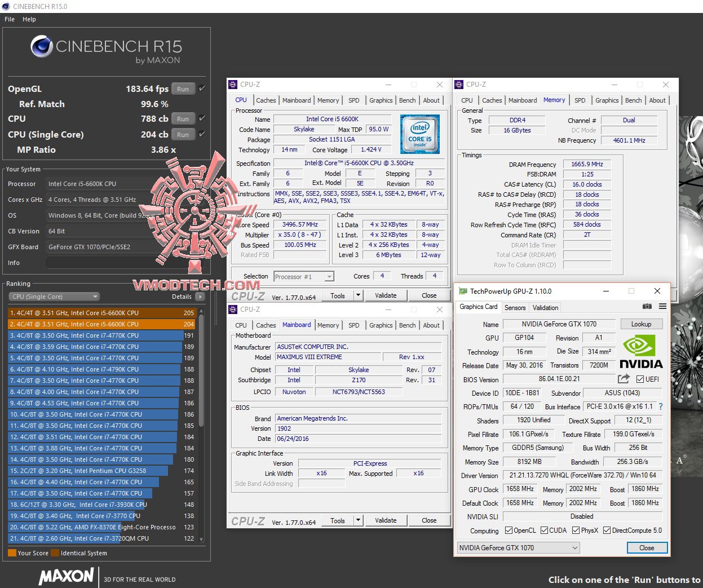Open Graphics tab in CPU-Z processor window
703x588 pixels.
381,100
